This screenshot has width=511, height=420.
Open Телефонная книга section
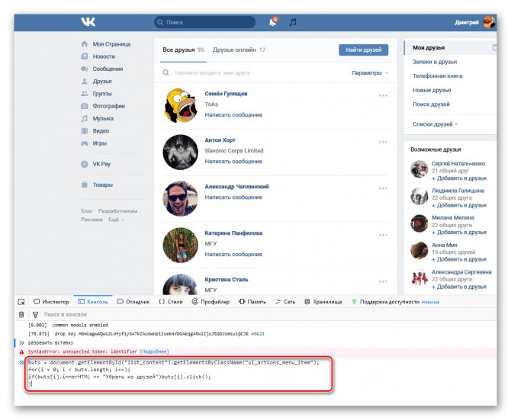tap(437, 76)
